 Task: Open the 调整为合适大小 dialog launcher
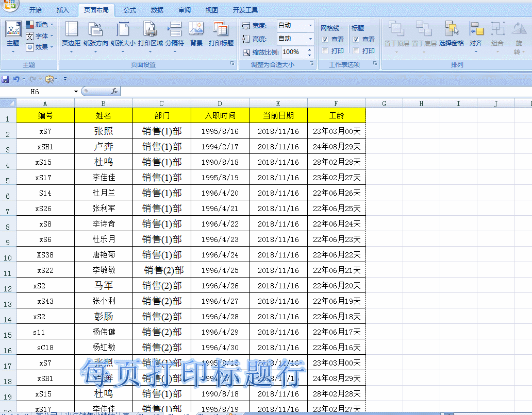[311, 63]
